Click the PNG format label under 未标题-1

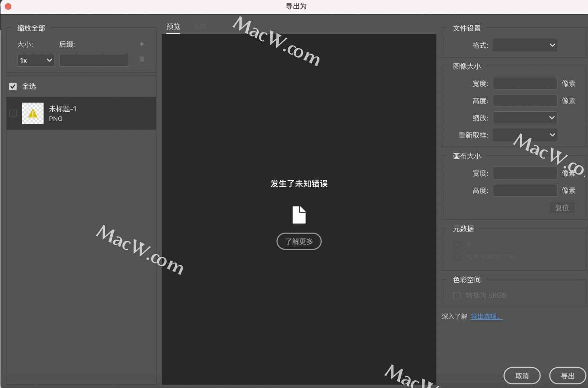(x=56, y=119)
